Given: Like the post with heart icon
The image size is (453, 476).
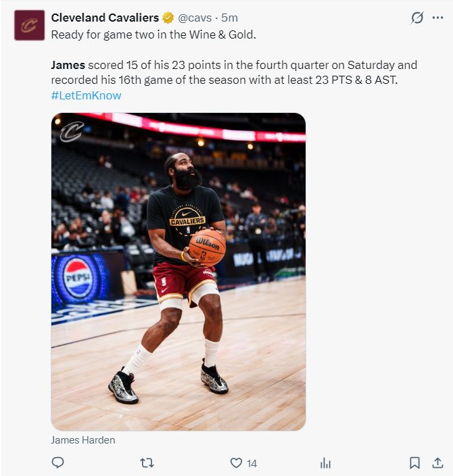Looking at the screenshot, I should point(236,462).
